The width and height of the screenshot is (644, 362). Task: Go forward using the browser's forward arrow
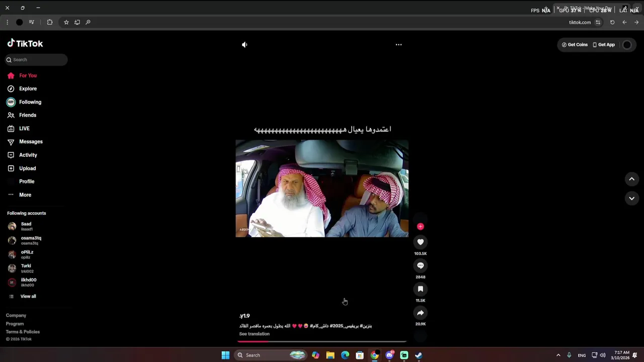[x=636, y=22]
